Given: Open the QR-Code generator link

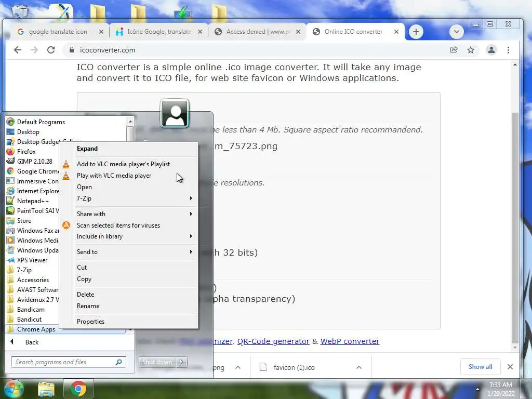Looking at the screenshot, I should pos(273,341).
